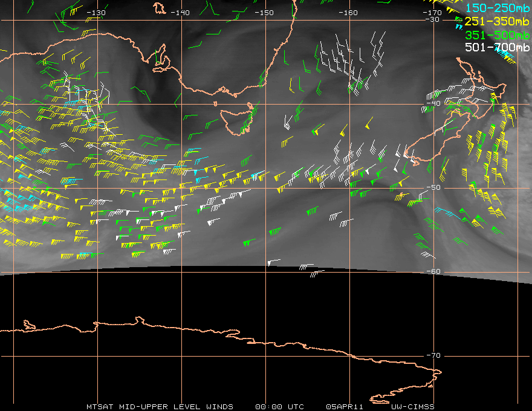
Task: Click the cyan 150-250mb legend label
Action: tap(498, 8)
